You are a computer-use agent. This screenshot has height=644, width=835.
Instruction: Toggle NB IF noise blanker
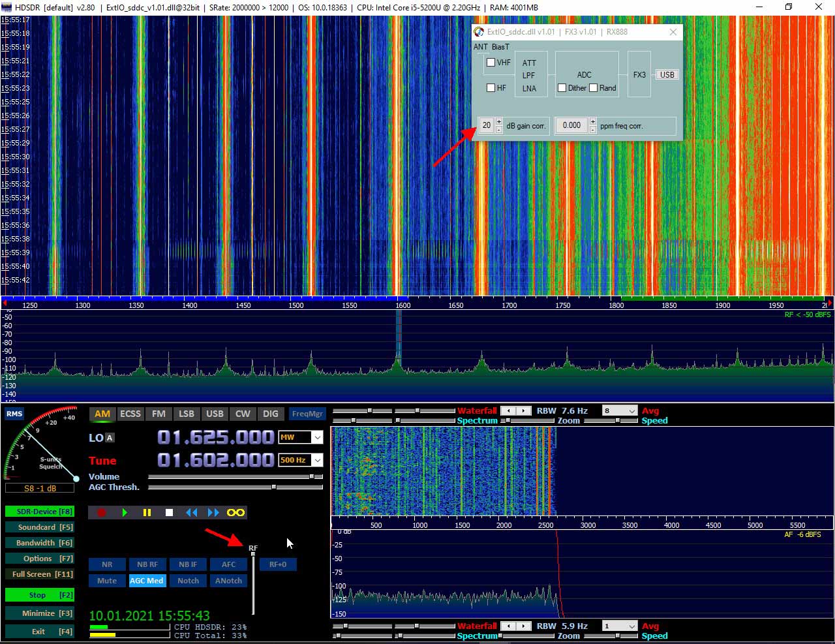point(188,564)
